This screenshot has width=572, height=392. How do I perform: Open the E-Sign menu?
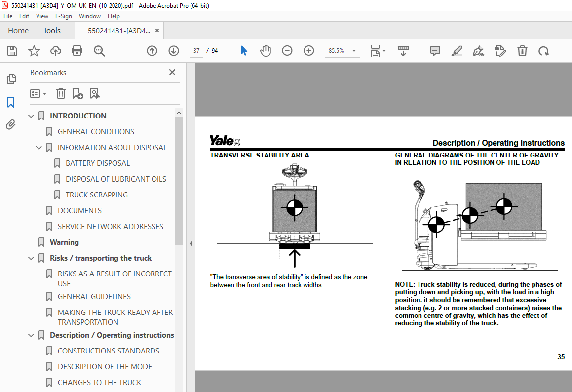point(64,16)
